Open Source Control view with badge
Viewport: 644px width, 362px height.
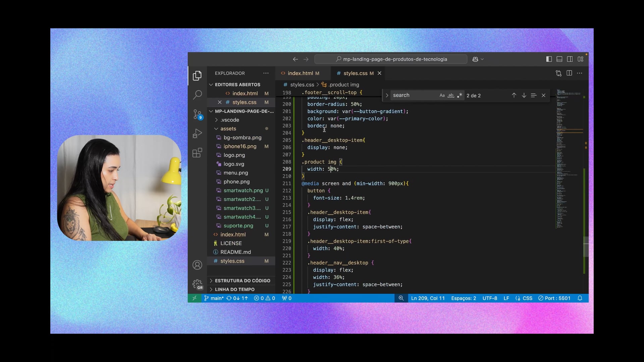point(197,114)
